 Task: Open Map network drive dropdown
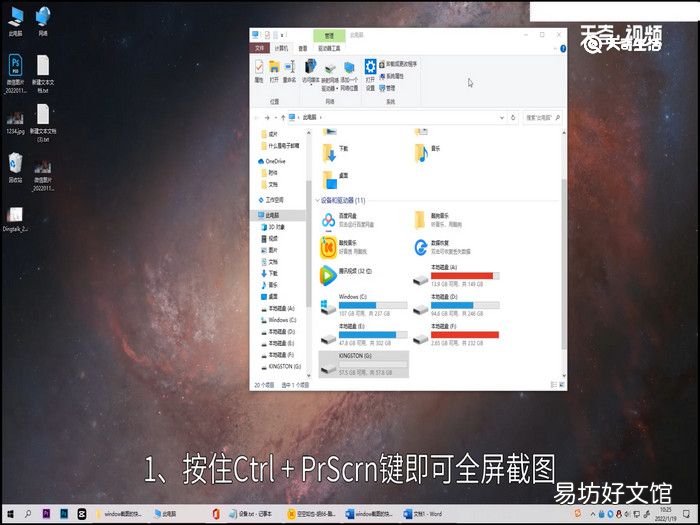point(329,77)
